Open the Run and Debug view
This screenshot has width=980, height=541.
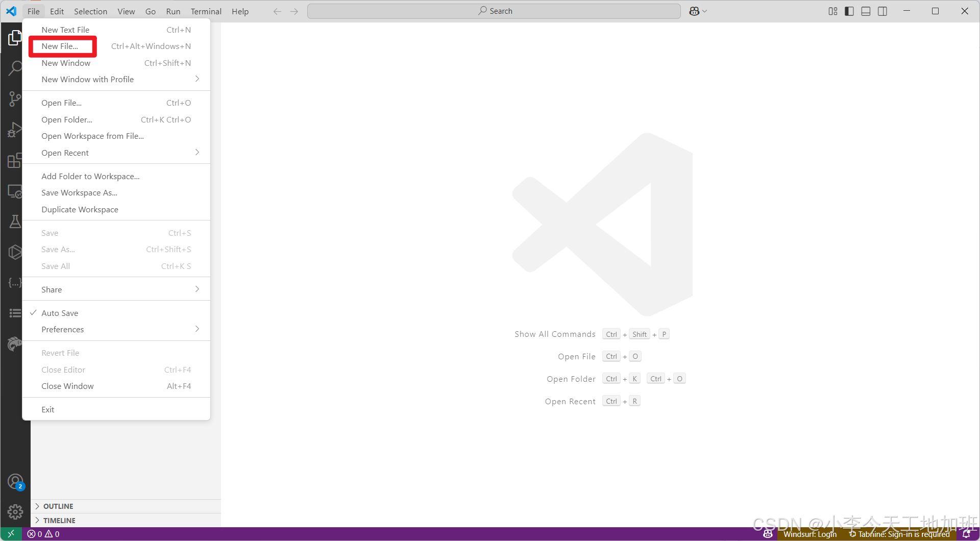click(15, 130)
